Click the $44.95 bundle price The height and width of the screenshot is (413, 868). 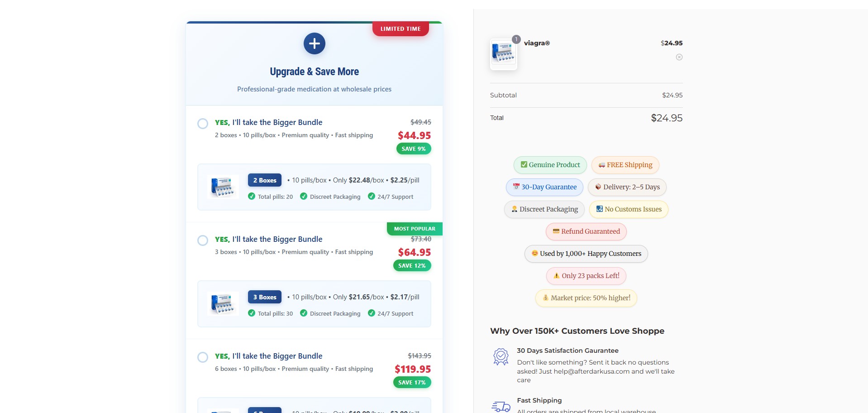pyautogui.click(x=414, y=135)
